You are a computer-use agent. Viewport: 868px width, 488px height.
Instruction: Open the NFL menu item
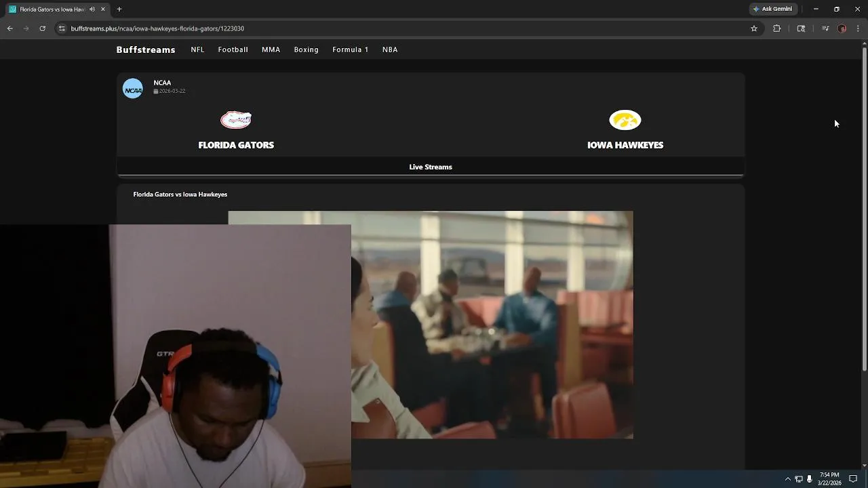[x=197, y=49]
